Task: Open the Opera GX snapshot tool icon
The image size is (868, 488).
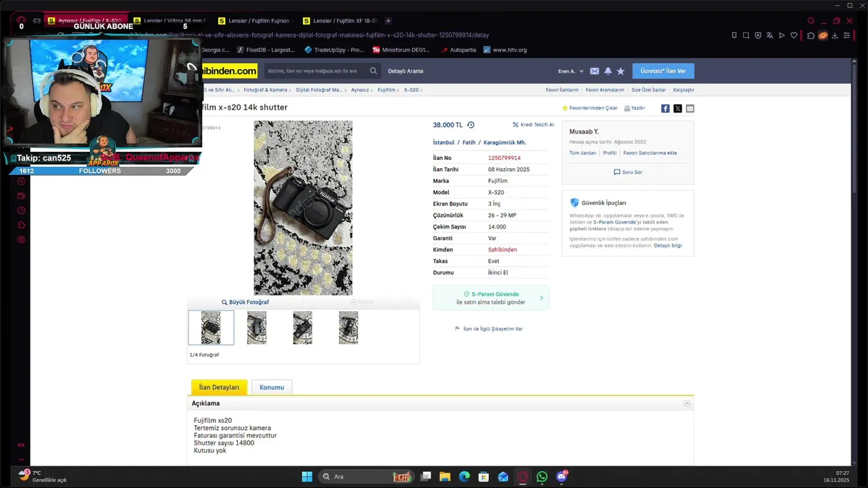Action: tap(746, 35)
